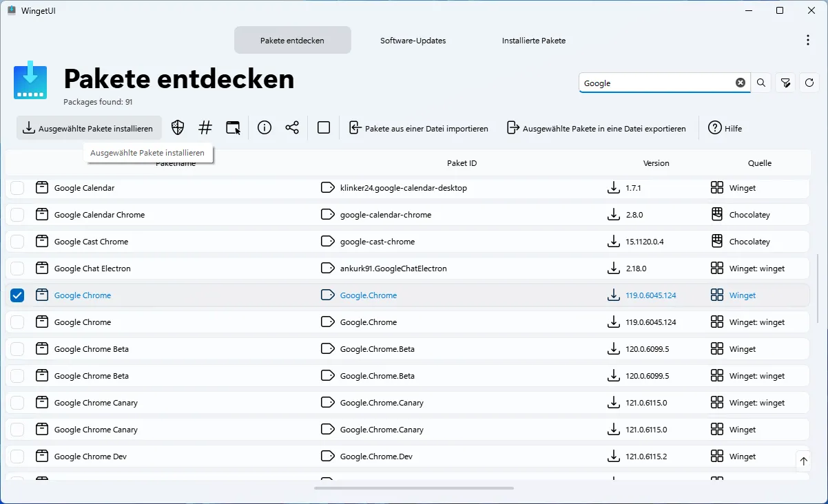
Task: Click Pakete aus einer Datei importieren
Action: tap(420, 128)
